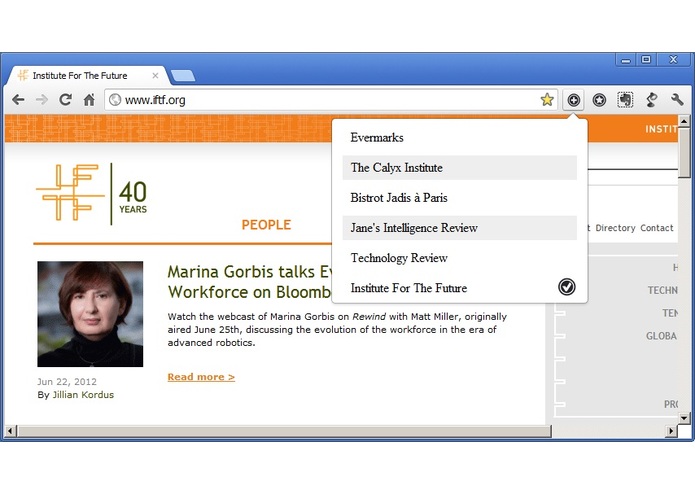Toggle the checkmark beside Institute For The Future

click(x=566, y=287)
